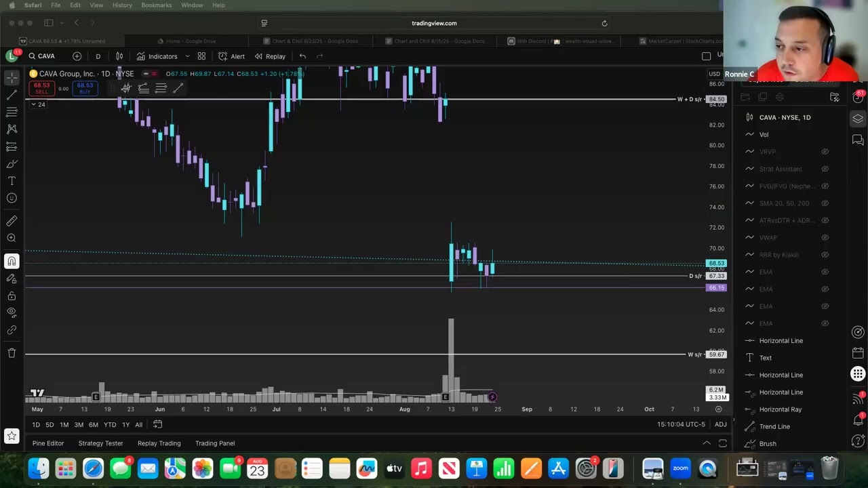Image resolution: width=868 pixels, height=488 pixels.
Task: Open the Indicators dialog
Action: 157,56
